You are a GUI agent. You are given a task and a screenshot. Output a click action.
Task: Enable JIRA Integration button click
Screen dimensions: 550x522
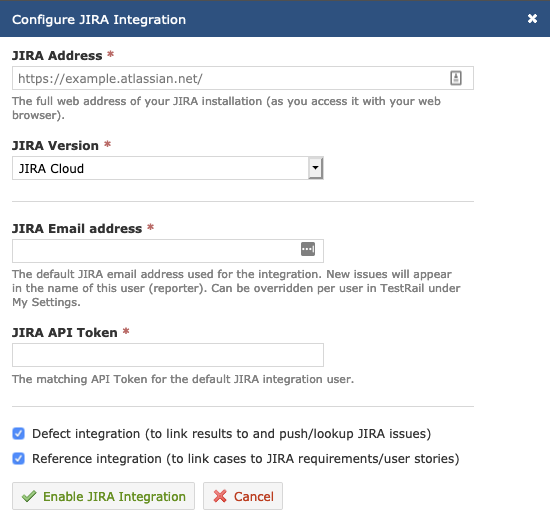pos(103,496)
